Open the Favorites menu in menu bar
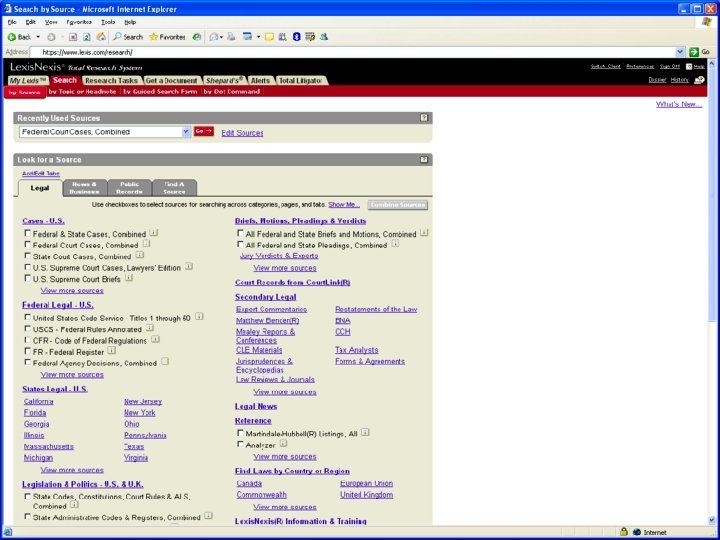This screenshot has height=540, width=720. (79, 22)
